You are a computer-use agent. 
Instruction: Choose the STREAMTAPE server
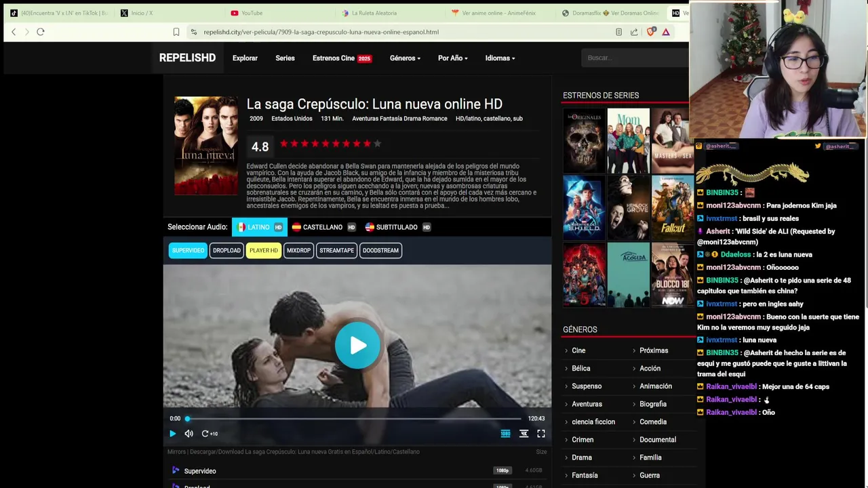(336, 250)
